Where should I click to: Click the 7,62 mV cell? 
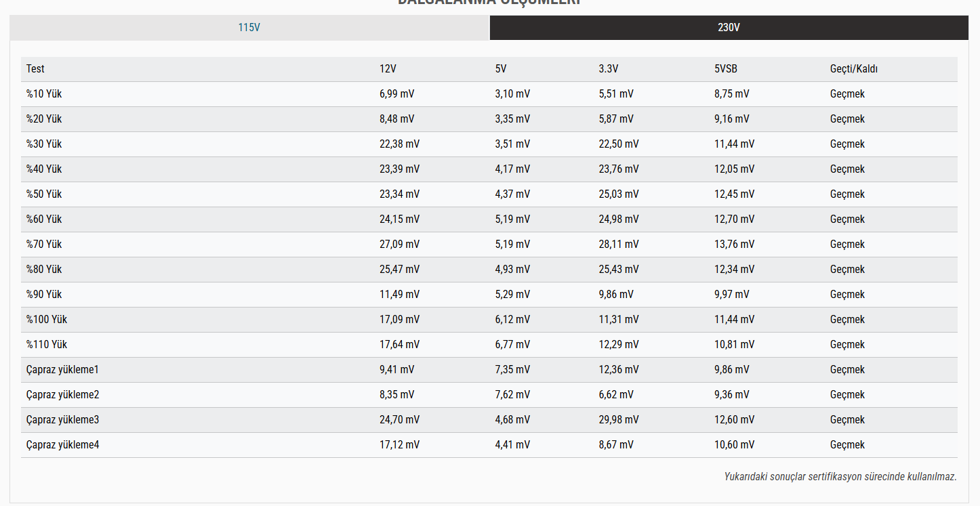(513, 395)
